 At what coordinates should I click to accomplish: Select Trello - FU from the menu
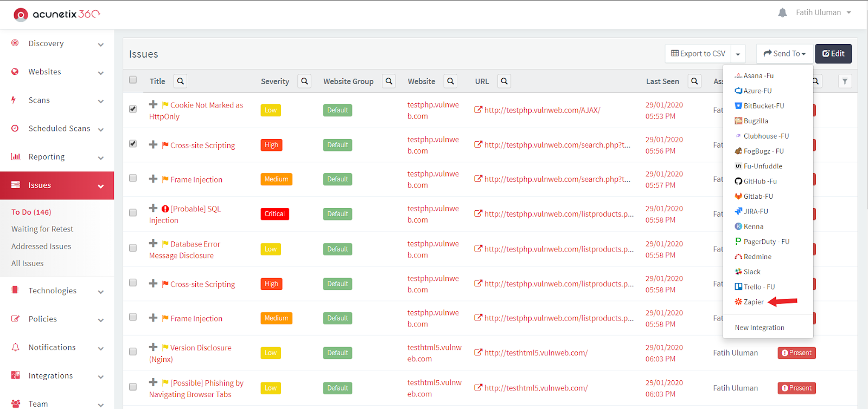click(755, 287)
